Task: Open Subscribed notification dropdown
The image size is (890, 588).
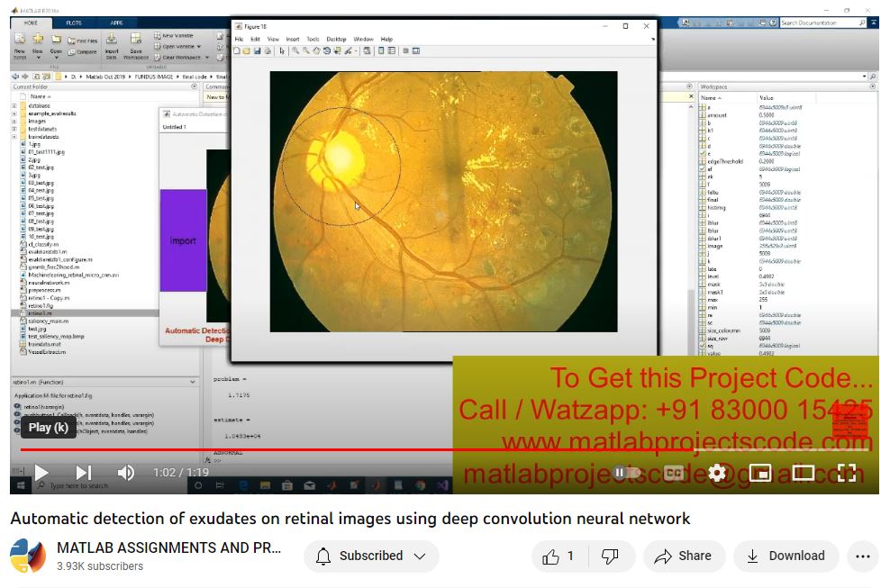Action: click(x=371, y=556)
